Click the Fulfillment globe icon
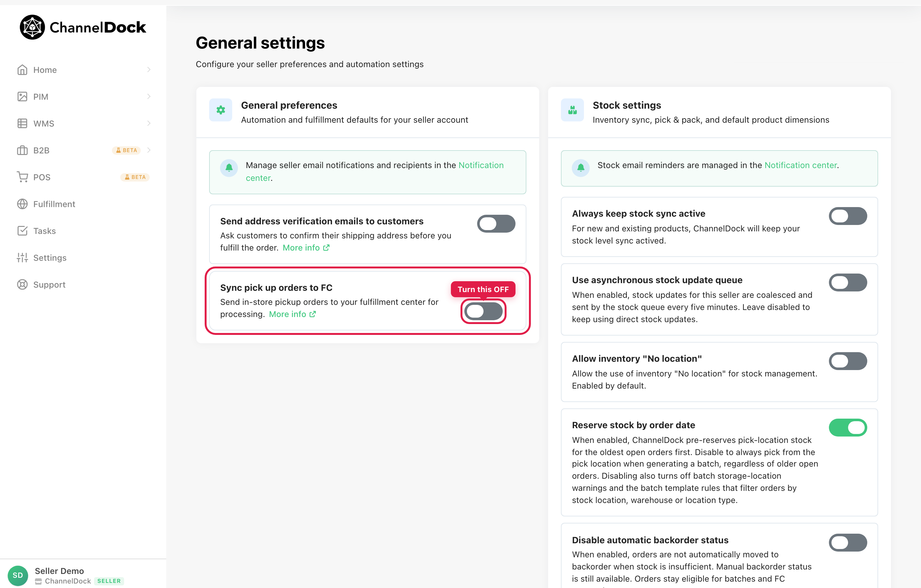Viewport: 921px width, 588px height. click(22, 204)
